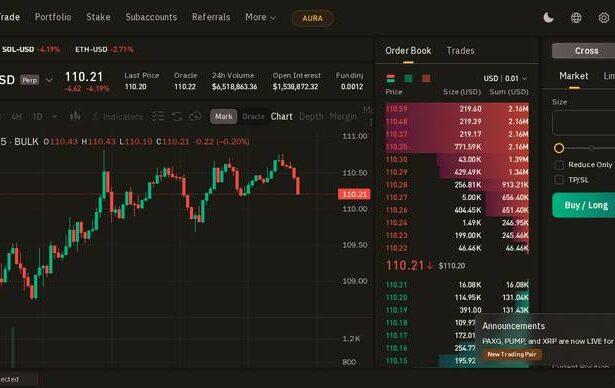Click the Size (USD) column header
The width and height of the screenshot is (615, 388).
point(462,92)
